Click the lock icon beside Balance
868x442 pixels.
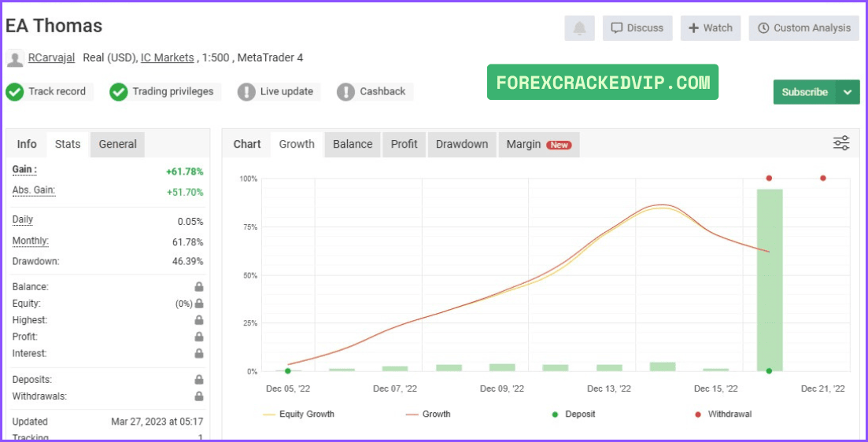coord(199,287)
